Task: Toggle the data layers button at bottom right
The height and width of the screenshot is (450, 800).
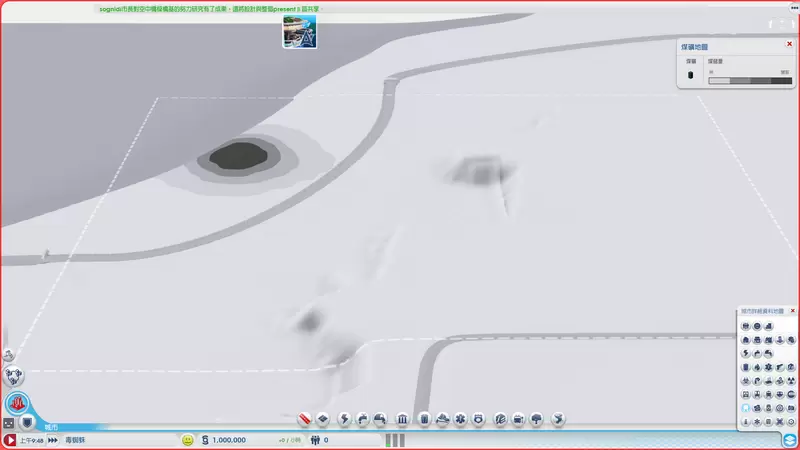Action: coord(790,440)
